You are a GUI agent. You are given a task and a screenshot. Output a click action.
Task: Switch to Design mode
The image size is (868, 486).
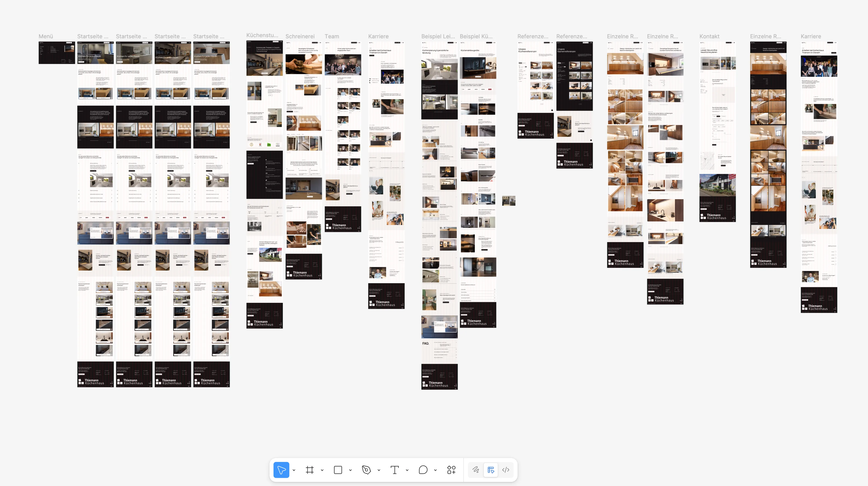click(x=491, y=470)
